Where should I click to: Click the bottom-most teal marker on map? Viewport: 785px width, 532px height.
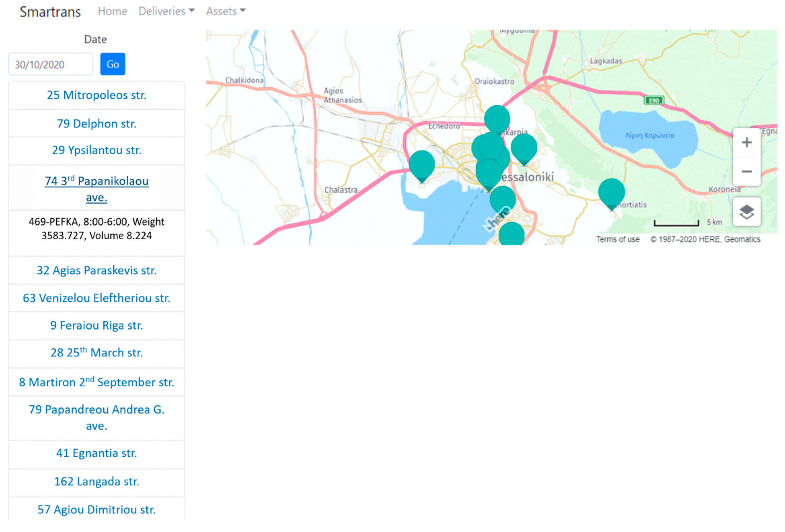pos(511,233)
